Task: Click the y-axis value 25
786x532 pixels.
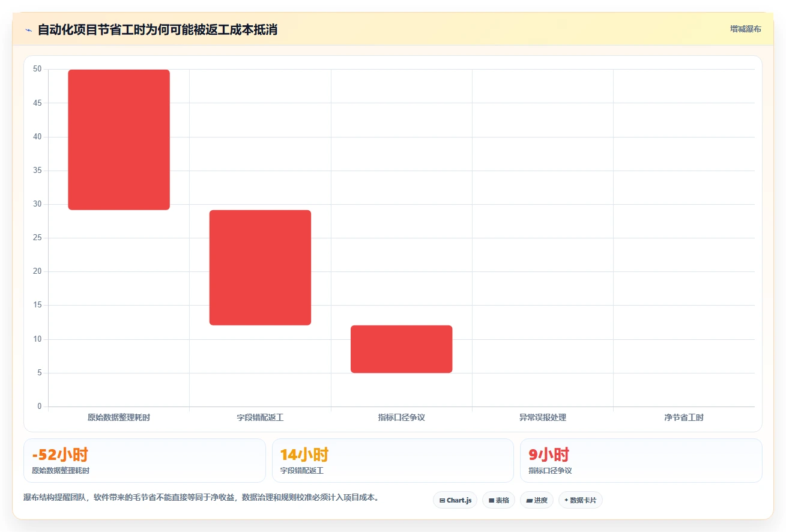Action: (37, 238)
